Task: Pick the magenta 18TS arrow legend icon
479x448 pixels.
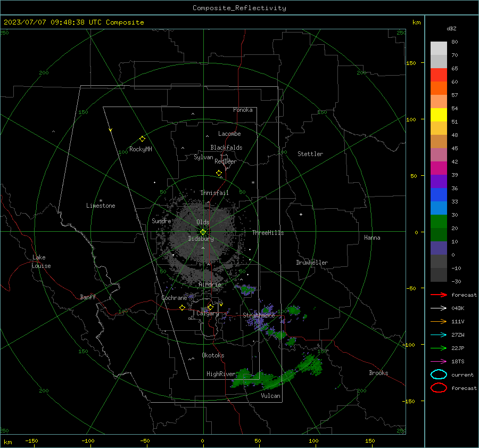Action: tap(439, 362)
